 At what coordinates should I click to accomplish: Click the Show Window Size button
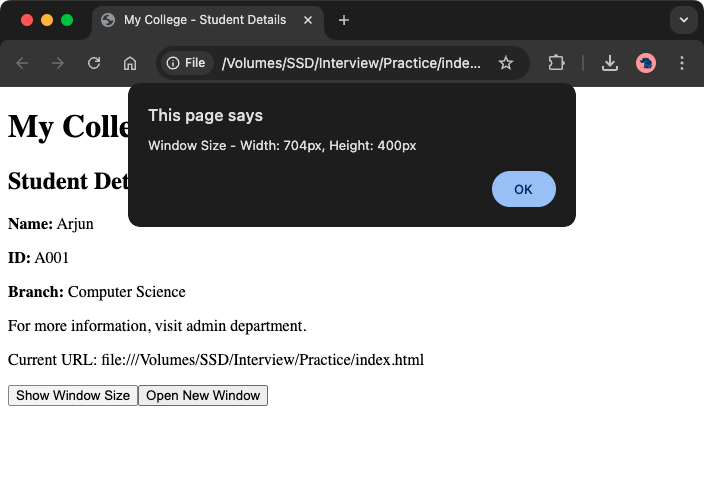click(73, 395)
